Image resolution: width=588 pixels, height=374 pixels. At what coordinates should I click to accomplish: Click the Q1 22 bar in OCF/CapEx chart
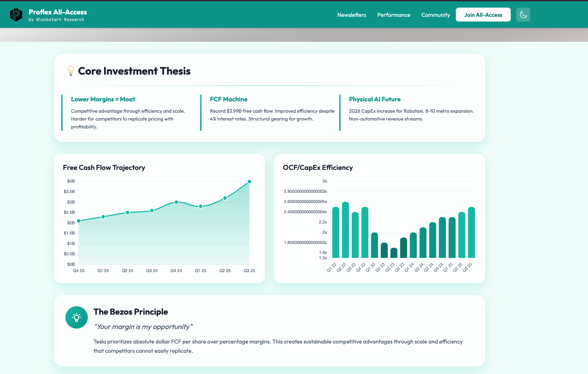(336, 232)
